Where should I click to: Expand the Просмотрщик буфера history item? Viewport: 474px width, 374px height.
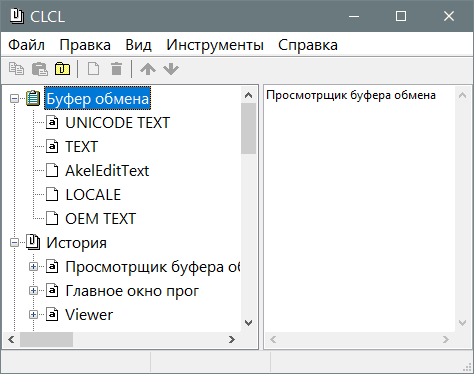click(x=33, y=267)
